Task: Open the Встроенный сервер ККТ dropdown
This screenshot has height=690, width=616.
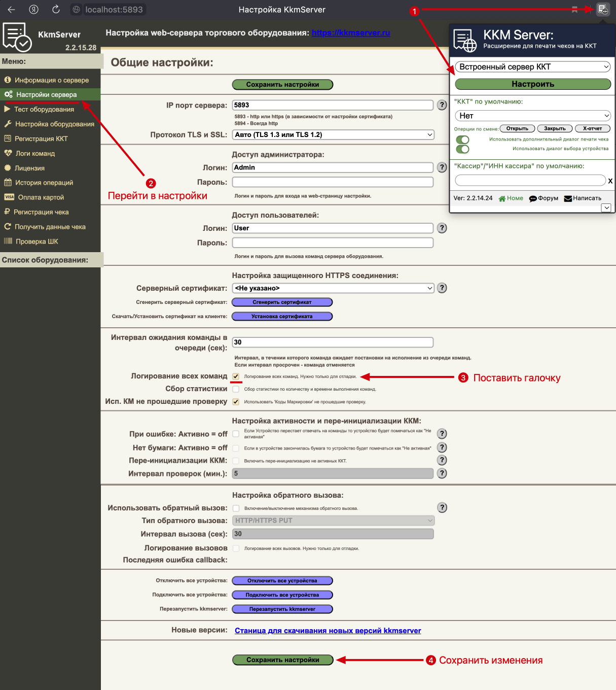Action: [533, 67]
